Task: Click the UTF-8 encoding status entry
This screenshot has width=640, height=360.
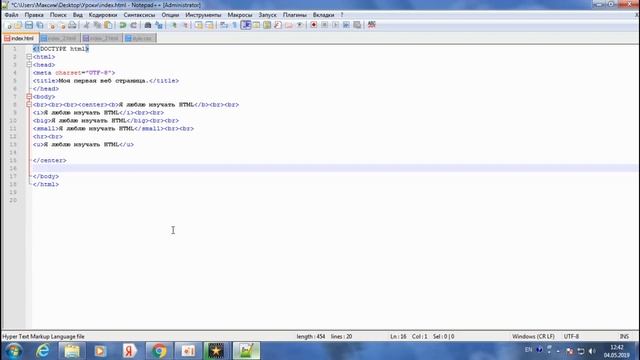Action: pos(571,336)
